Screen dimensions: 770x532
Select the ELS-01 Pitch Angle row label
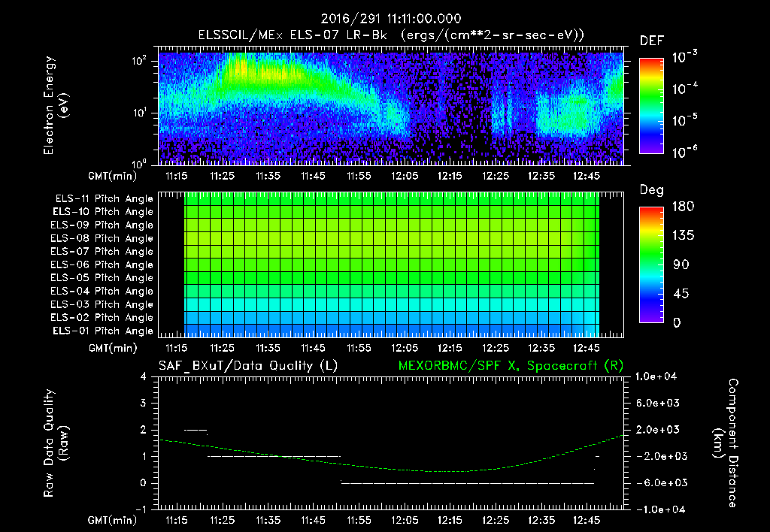[x=103, y=331]
